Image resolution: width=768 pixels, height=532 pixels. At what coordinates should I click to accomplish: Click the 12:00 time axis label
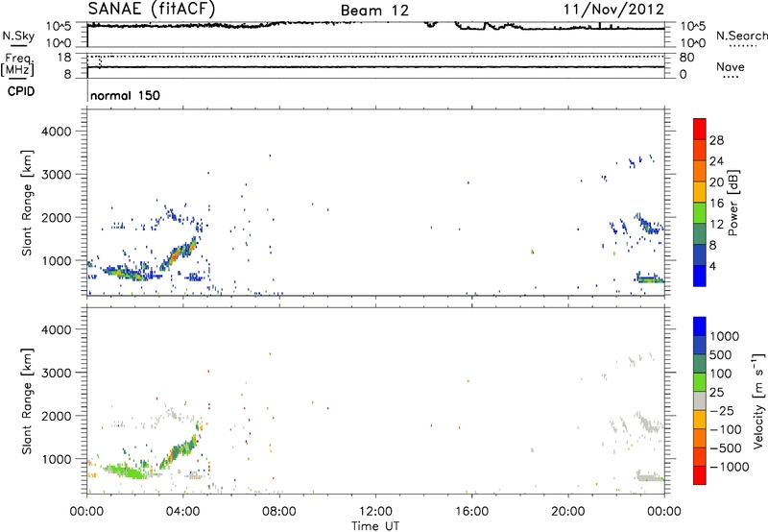point(375,512)
